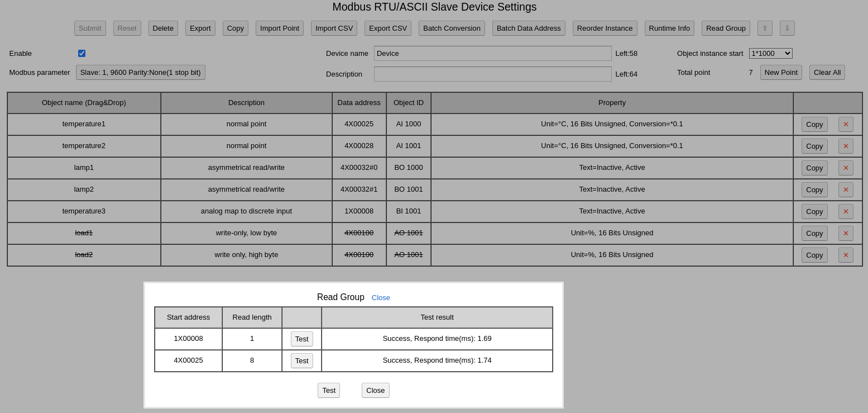
Task: Delete the temperature1 row with red X
Action: click(x=846, y=124)
